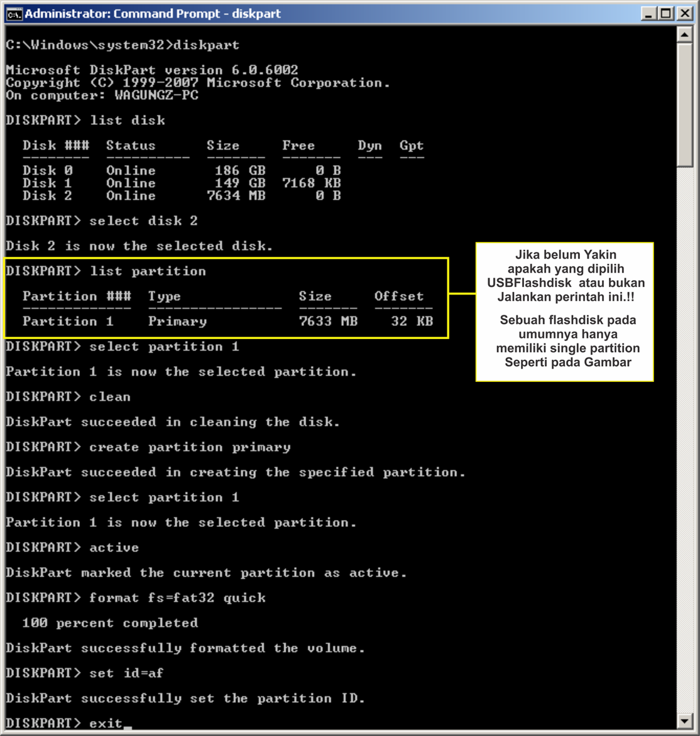Image resolution: width=700 pixels, height=736 pixels.
Task: Click the 'format fs=fat32 quick' command
Action: (177, 598)
